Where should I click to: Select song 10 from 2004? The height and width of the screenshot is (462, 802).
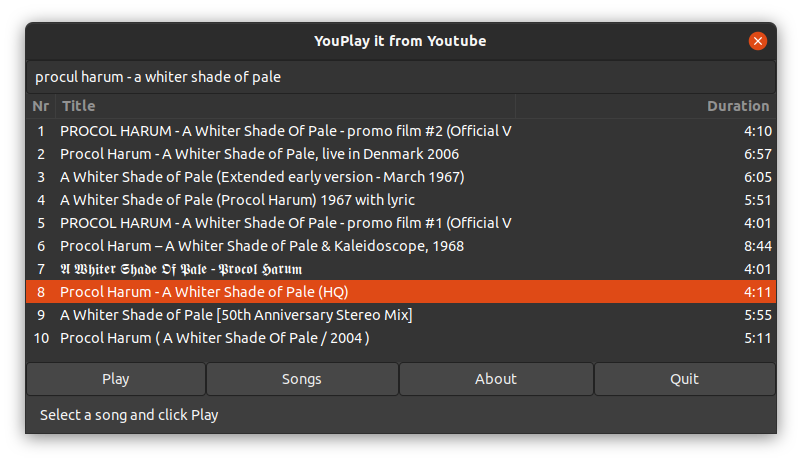click(x=401, y=338)
